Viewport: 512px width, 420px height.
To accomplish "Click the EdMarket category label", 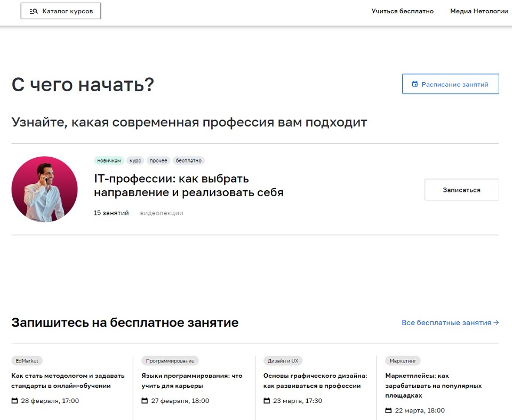I will pyautogui.click(x=27, y=361).
